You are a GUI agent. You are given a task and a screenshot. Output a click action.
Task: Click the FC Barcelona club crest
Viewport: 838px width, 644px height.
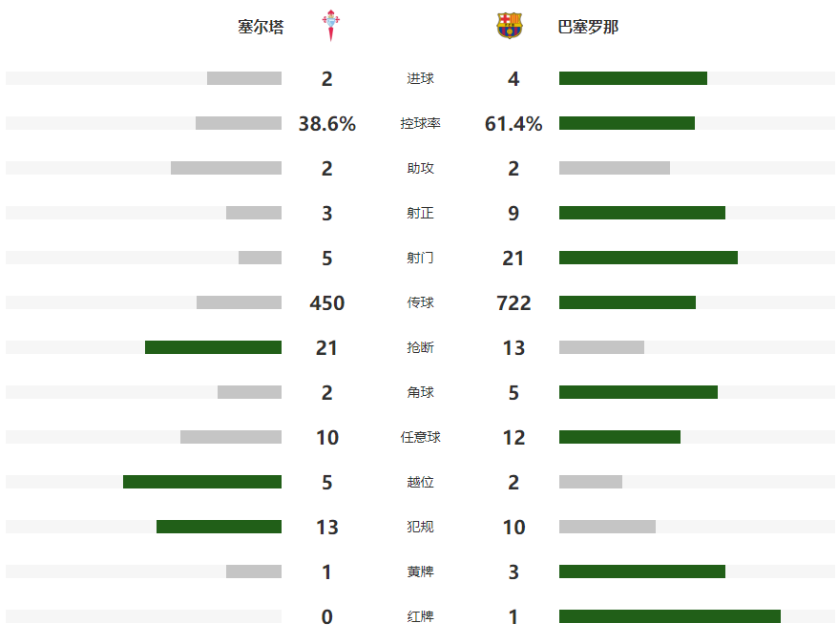[x=510, y=26]
